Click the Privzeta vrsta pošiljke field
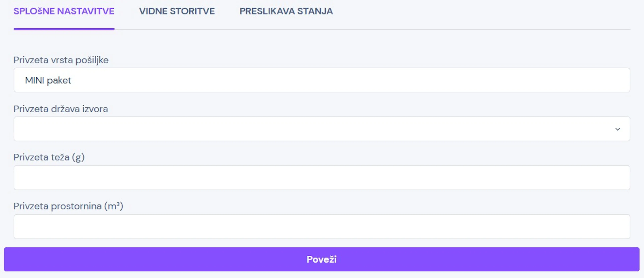644x278 pixels. coord(321,80)
